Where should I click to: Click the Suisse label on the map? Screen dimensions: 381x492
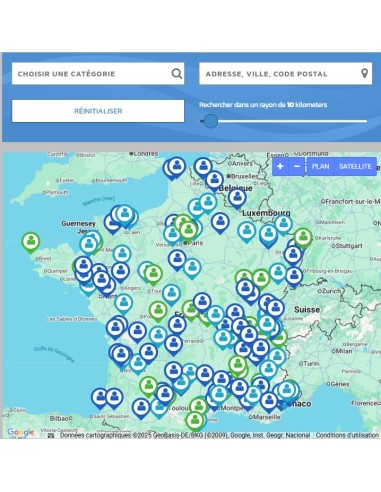pos(307,310)
